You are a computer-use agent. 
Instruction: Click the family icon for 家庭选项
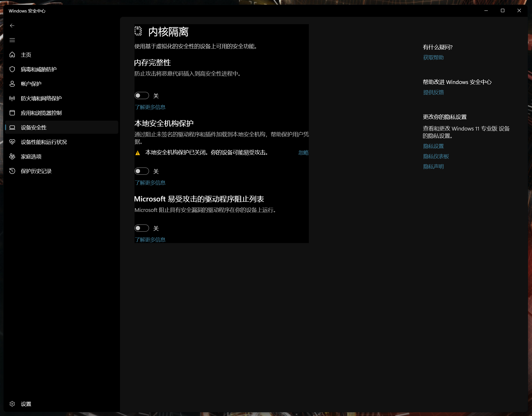click(12, 156)
